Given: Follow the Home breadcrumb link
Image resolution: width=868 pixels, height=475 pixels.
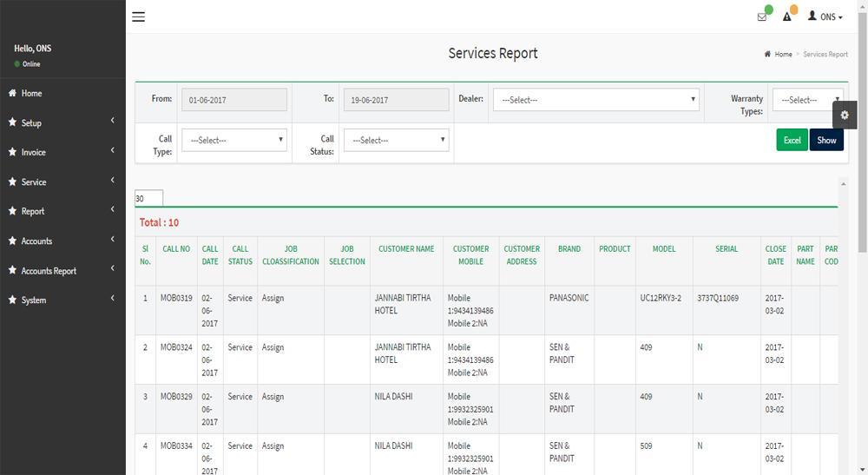Looking at the screenshot, I should (x=783, y=54).
